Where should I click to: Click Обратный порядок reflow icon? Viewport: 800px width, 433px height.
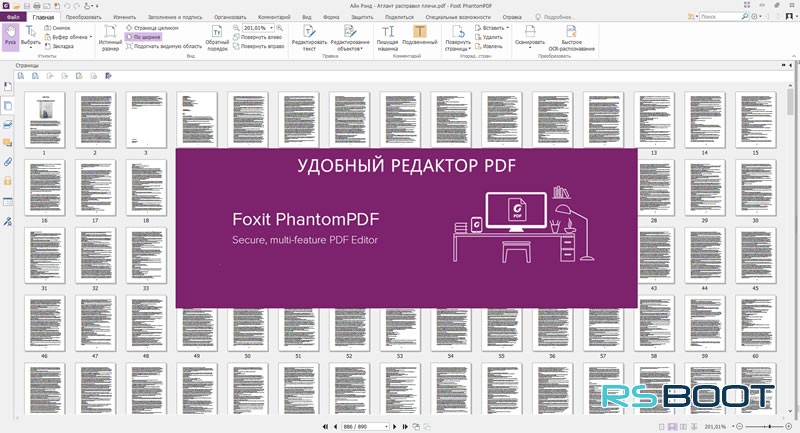[217, 38]
